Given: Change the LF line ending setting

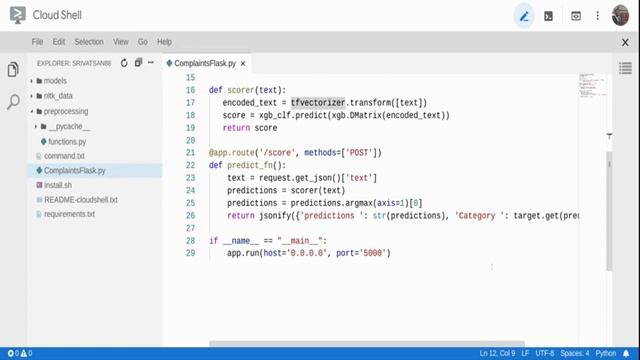Looking at the screenshot, I should click(525, 353).
